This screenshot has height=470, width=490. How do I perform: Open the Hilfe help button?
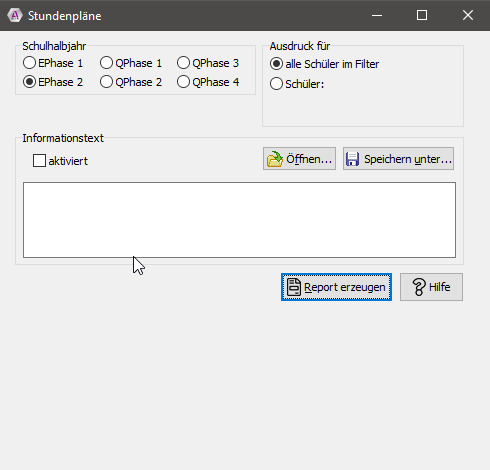pos(431,287)
